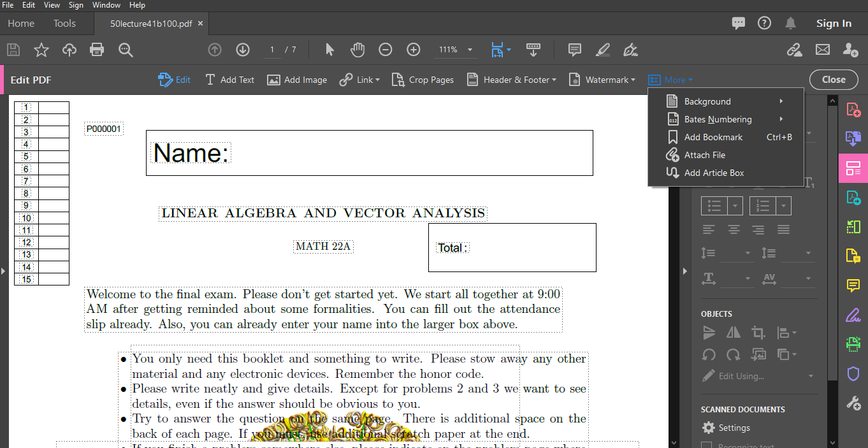
Task: Open Arrange objects dropdown in Objects
Action: [x=787, y=355]
